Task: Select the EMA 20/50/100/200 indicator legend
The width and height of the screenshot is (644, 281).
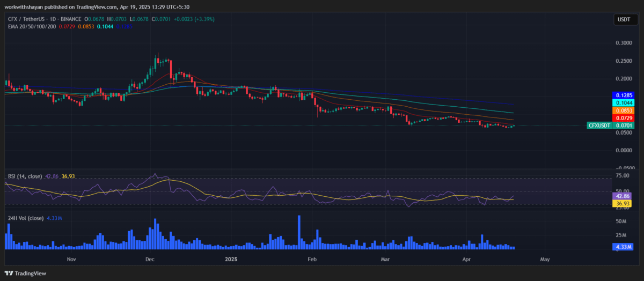Action: click(x=32, y=26)
